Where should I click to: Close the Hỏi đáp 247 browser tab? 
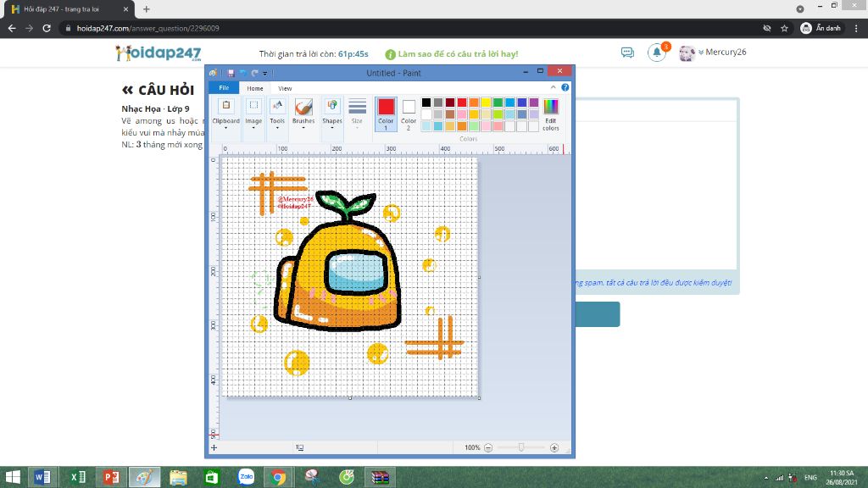tap(125, 9)
